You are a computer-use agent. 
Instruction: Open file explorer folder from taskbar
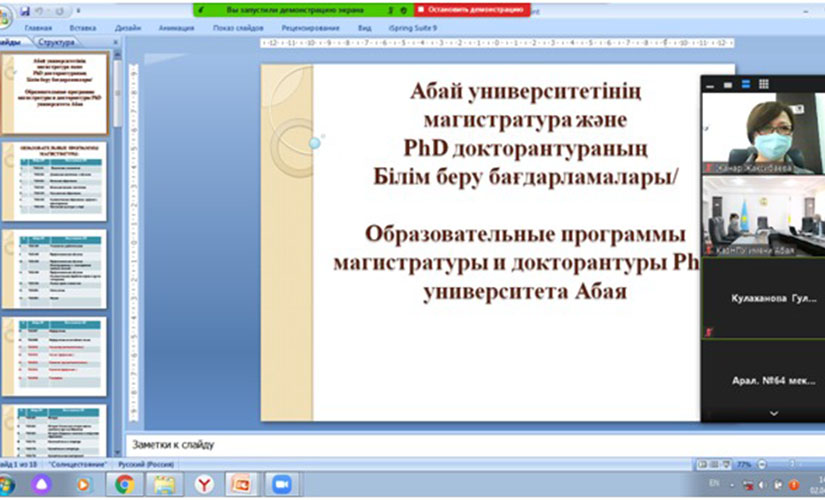[164, 484]
